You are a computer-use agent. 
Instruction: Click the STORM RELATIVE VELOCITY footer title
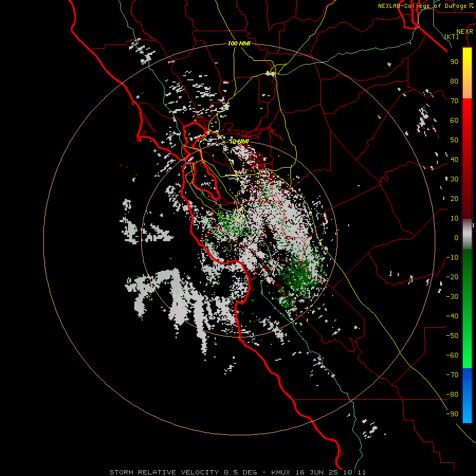click(164, 472)
